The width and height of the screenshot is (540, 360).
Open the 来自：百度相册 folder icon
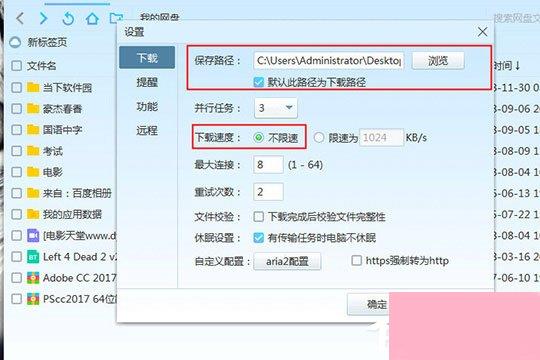tap(33, 193)
